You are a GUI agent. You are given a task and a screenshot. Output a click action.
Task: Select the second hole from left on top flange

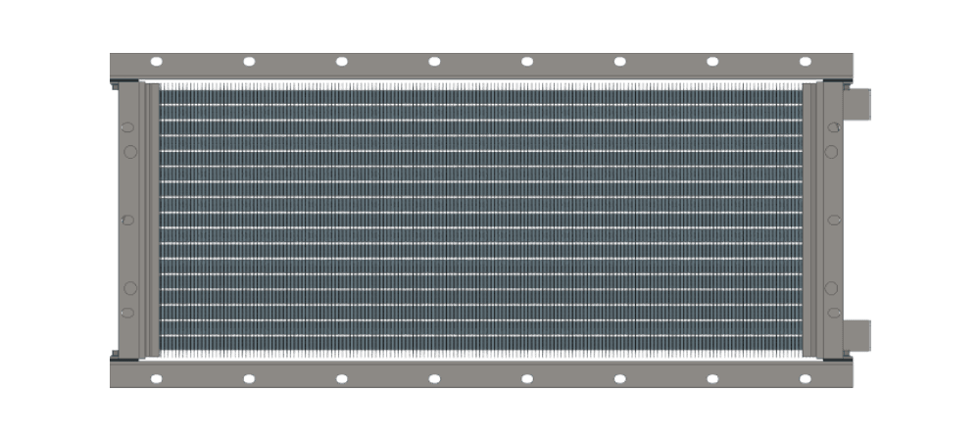(x=249, y=61)
